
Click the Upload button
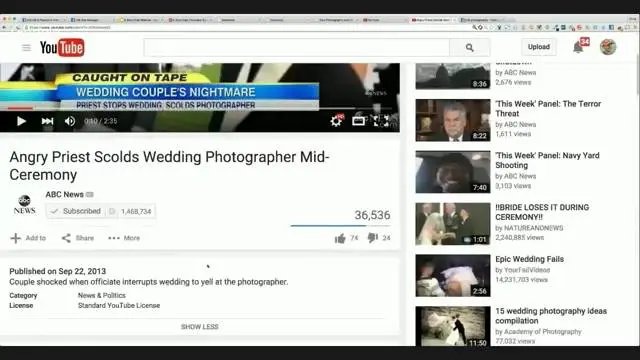pyautogui.click(x=539, y=47)
